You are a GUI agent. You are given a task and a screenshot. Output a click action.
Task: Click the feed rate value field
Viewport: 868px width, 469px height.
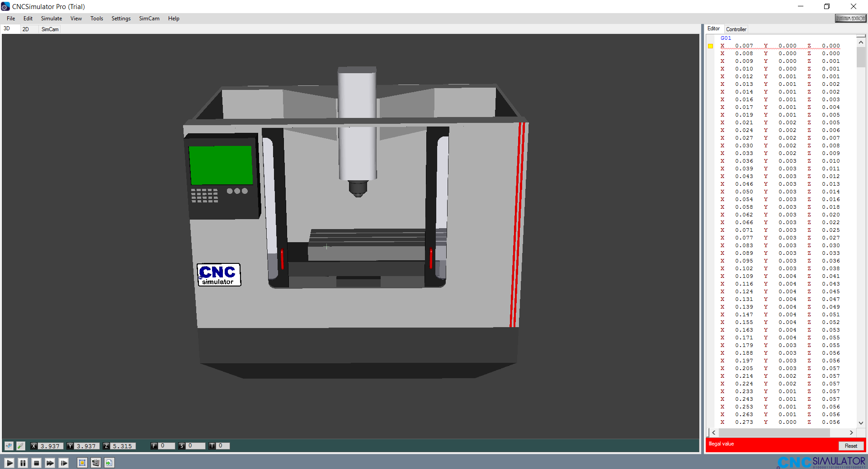[x=166, y=446]
